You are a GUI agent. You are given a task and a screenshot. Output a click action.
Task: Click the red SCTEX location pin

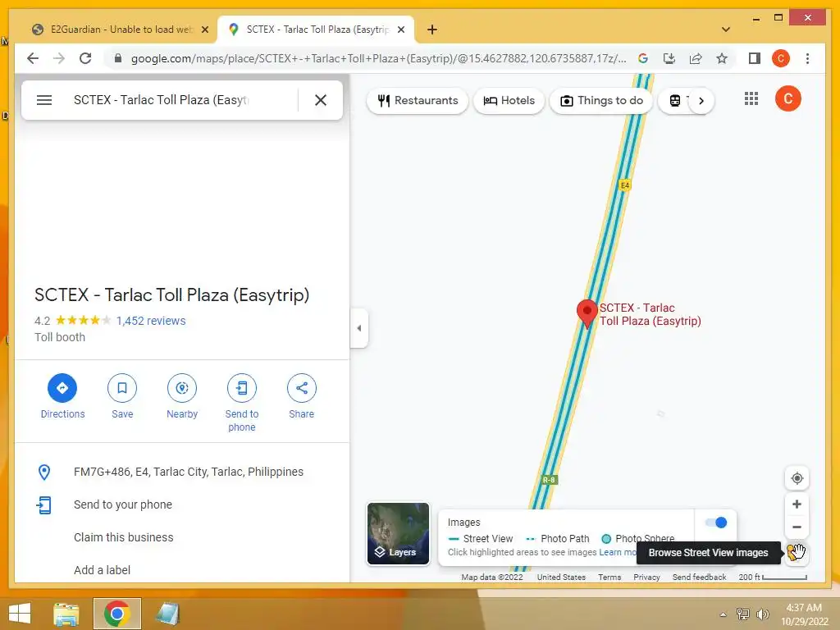tap(587, 314)
